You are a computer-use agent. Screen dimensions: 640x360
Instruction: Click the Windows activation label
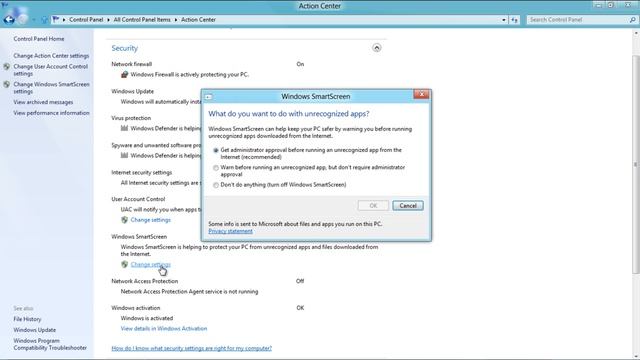pyautogui.click(x=136, y=308)
